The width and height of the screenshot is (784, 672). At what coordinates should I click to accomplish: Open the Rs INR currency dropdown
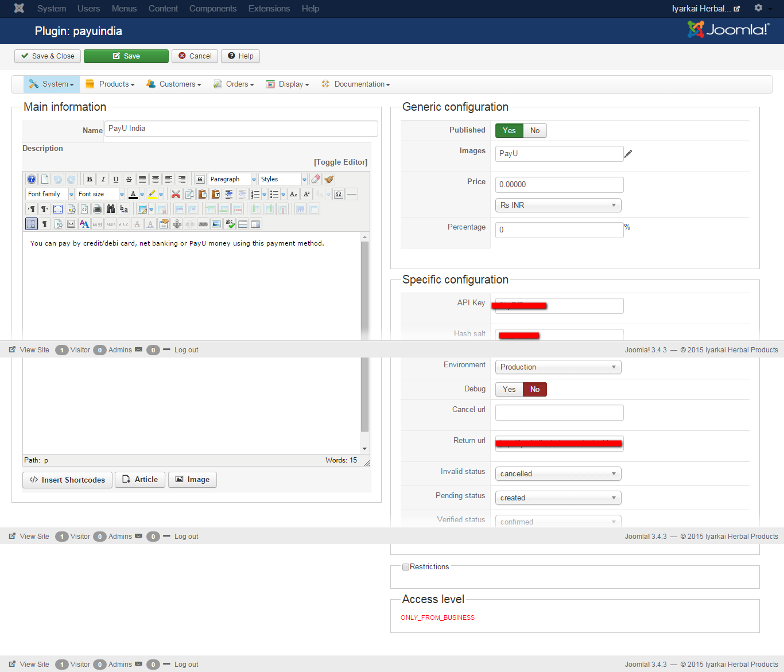(558, 205)
